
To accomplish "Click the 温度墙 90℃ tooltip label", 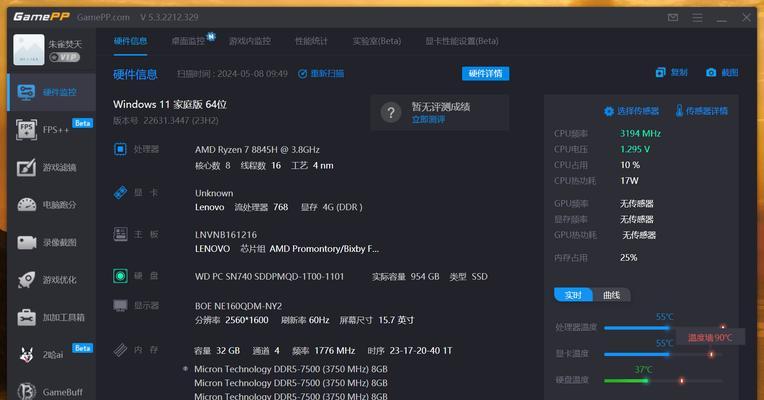I will point(710,337).
